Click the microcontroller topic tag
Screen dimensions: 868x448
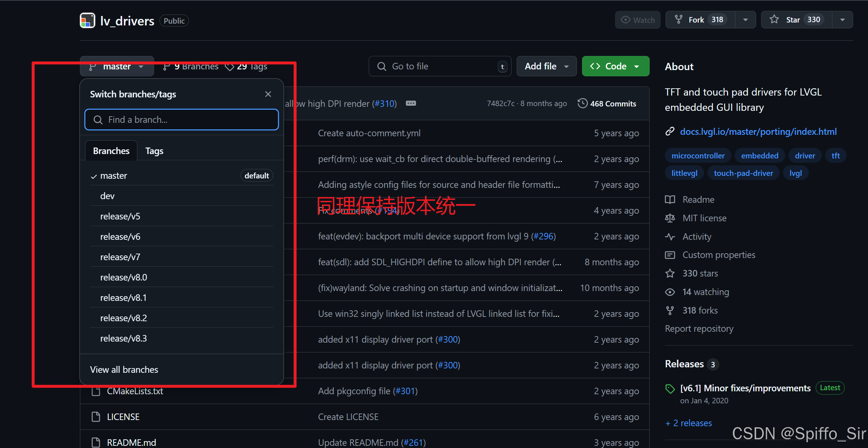pyautogui.click(x=698, y=156)
